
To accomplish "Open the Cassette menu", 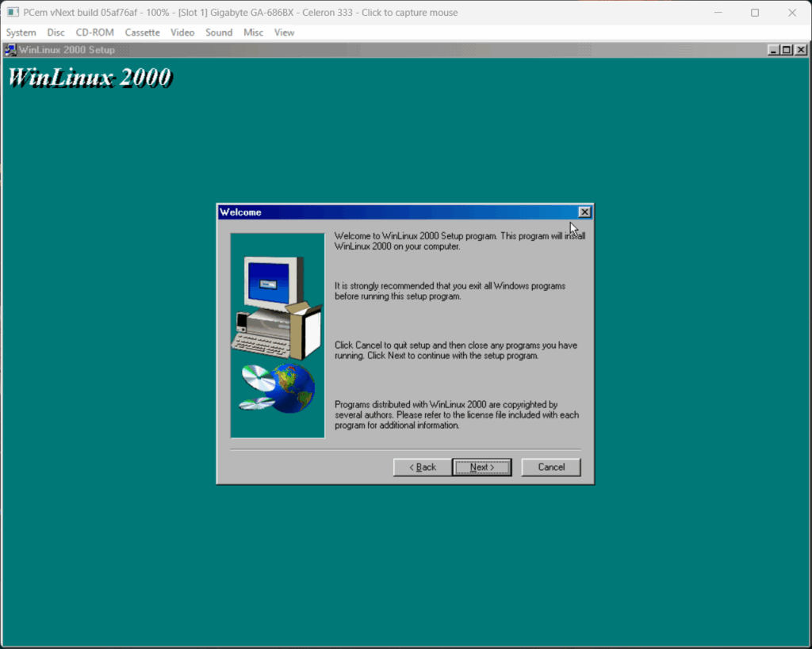I will pyautogui.click(x=142, y=32).
